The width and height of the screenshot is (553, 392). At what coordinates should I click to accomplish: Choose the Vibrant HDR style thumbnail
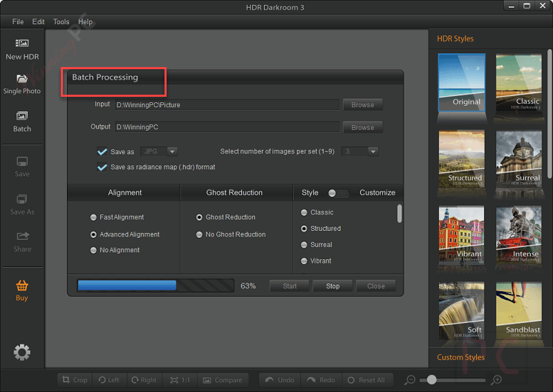point(462,234)
